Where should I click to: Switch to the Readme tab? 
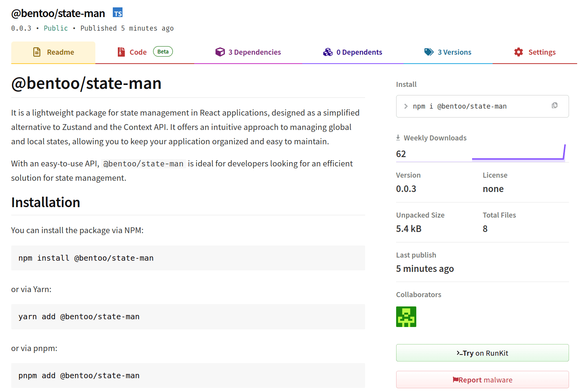(x=53, y=52)
